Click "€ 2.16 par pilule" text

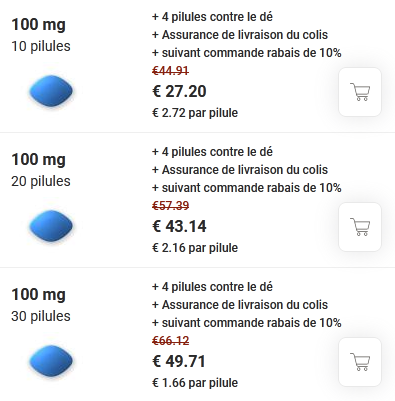(x=195, y=248)
